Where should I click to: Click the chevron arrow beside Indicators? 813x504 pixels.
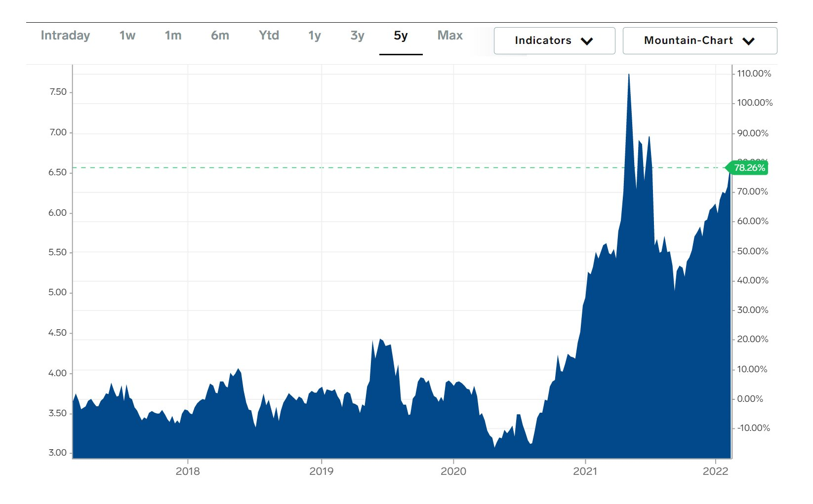pyautogui.click(x=587, y=41)
